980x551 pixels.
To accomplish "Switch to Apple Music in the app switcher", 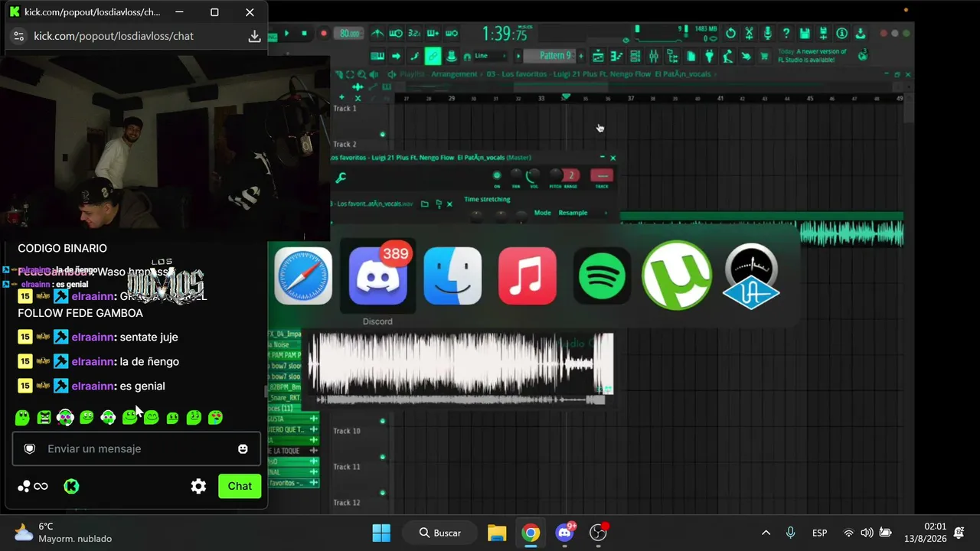I will point(528,275).
